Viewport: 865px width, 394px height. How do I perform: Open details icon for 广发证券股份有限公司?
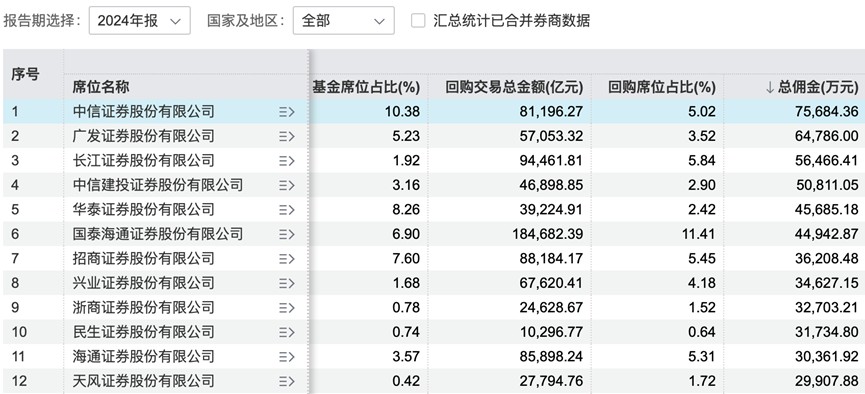287,136
